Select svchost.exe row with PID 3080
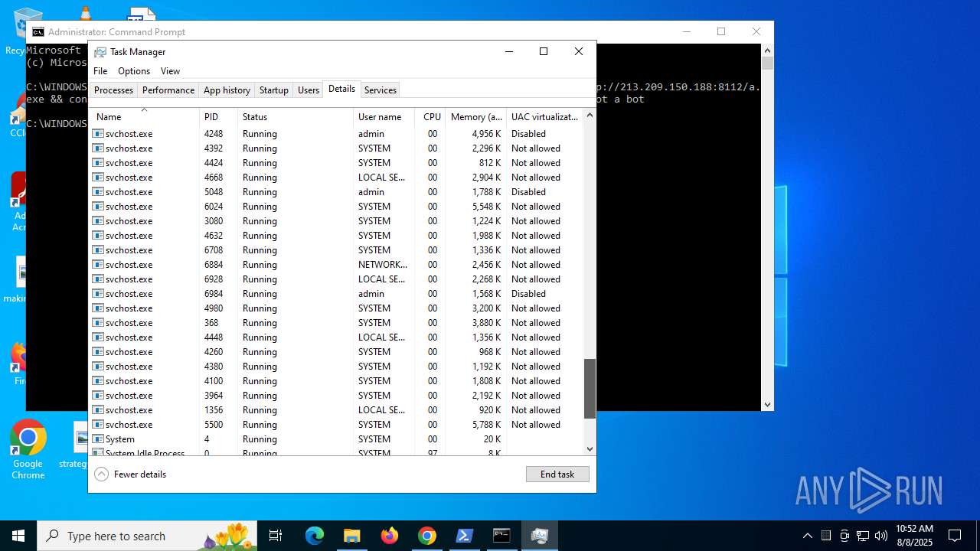The image size is (980, 551). click(336, 221)
